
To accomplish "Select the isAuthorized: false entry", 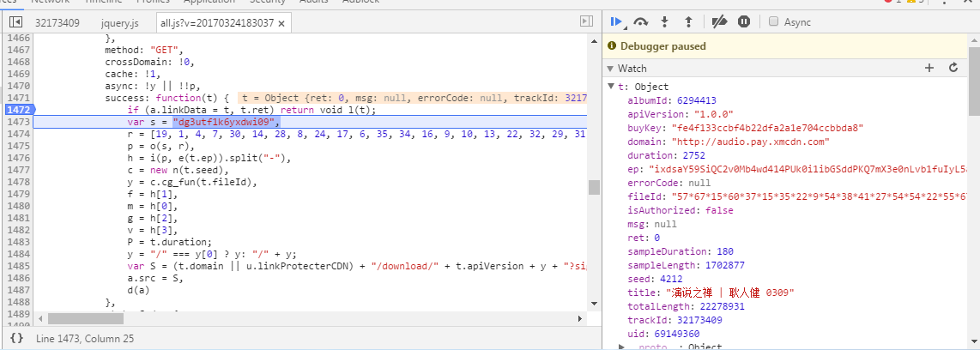I will (680, 211).
